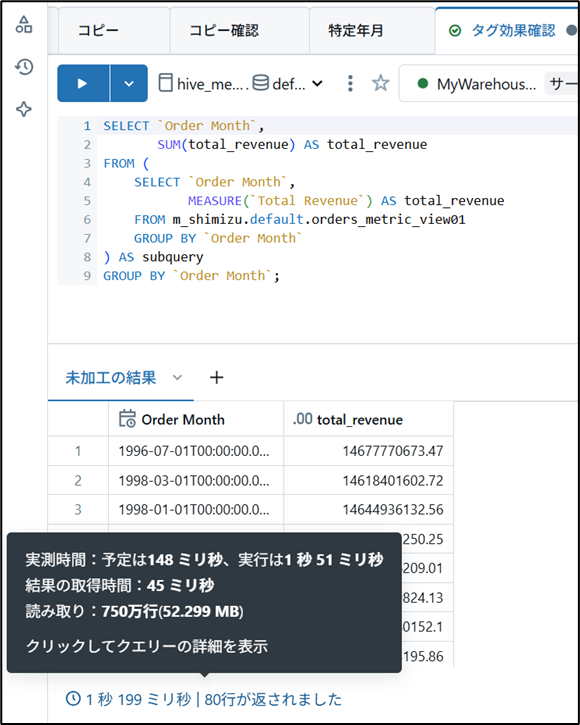Image resolution: width=580 pixels, height=725 pixels.
Task: Open the assistant sparkle icon in sidebar
Action: pyautogui.click(x=24, y=110)
